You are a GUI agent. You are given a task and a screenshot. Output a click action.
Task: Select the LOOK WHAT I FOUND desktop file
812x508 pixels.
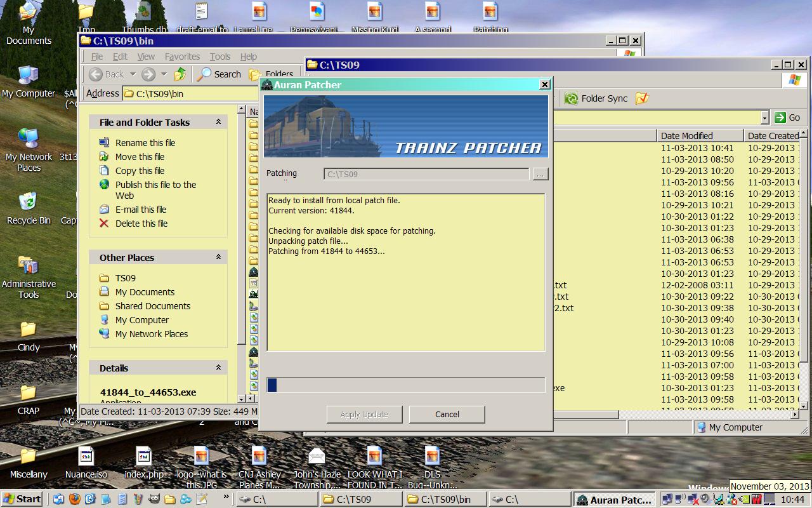click(x=374, y=468)
